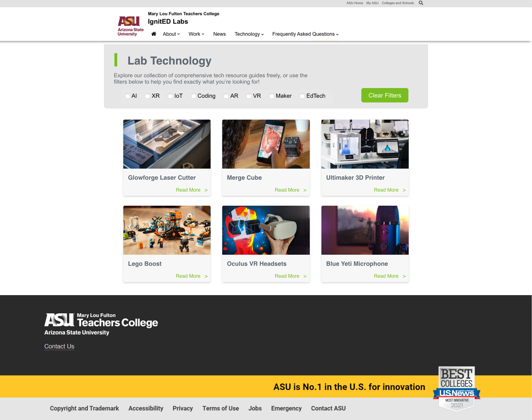Viewport: 532px width, 420px height.
Task: Open Colleges and Schools link
Action: click(398, 3)
